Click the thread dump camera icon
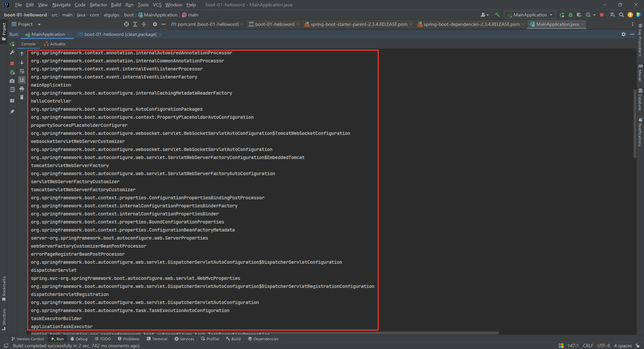The image size is (644, 349). pos(12,81)
